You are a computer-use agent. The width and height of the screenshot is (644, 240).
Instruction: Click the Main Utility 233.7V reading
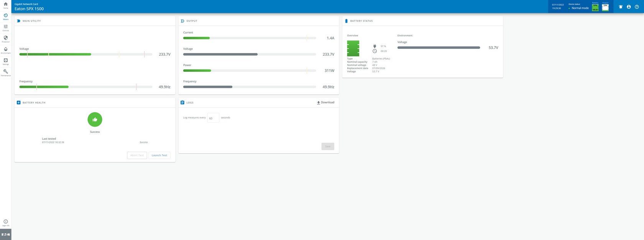click(x=164, y=55)
